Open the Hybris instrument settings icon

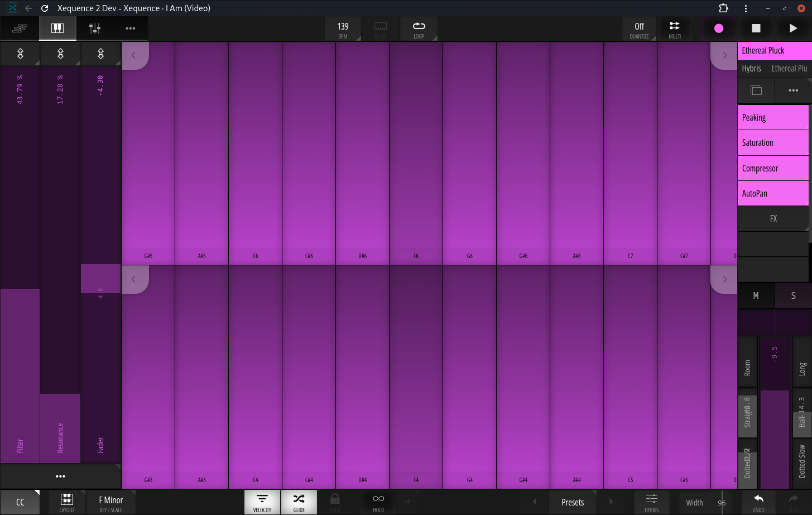(x=651, y=502)
